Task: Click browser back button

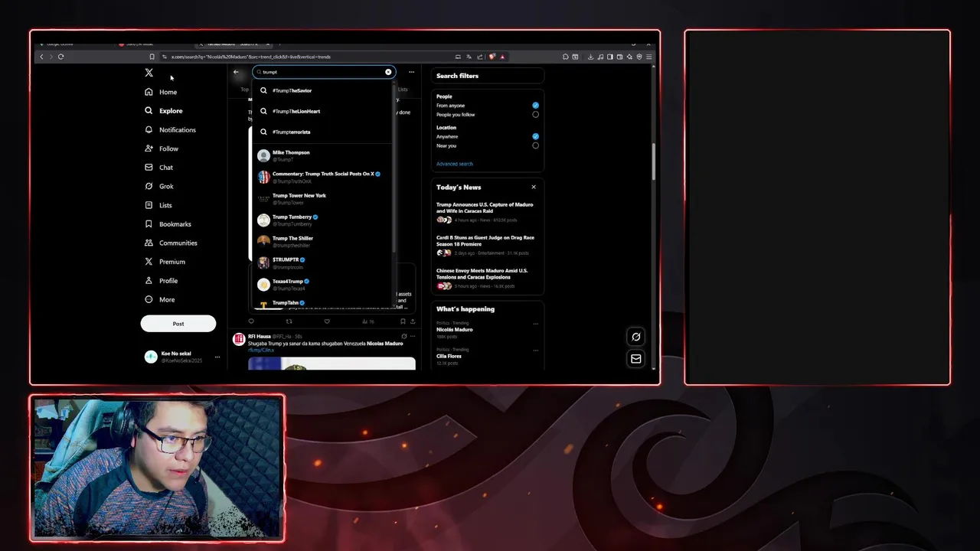Action: pos(41,57)
